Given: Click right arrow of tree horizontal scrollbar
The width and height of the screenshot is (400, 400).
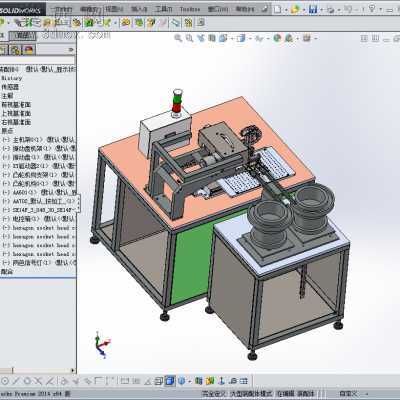Looking at the screenshot, I should point(73,370).
